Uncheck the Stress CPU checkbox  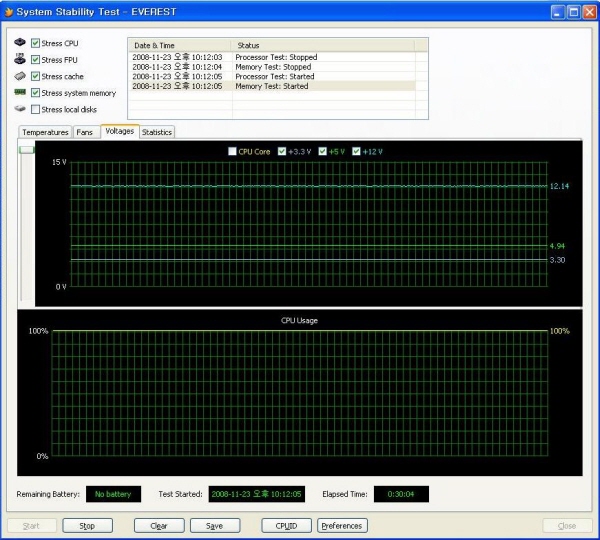pos(35,43)
